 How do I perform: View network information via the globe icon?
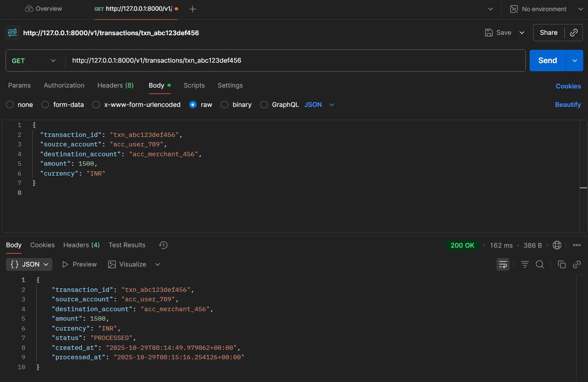(557, 245)
